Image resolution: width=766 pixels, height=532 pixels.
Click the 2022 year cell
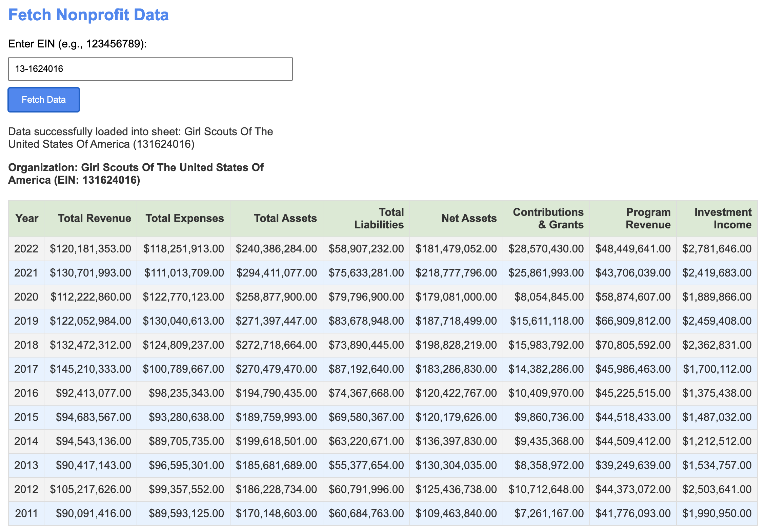[26, 249]
